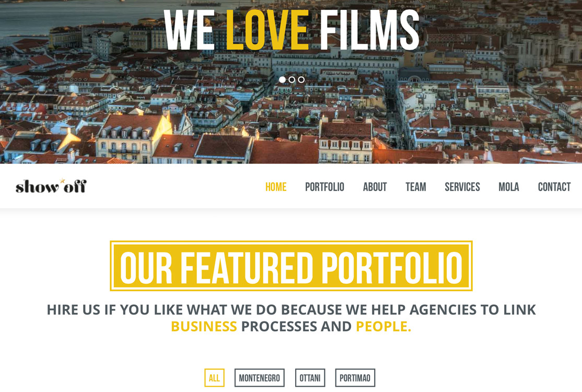Screen dimensions: 582x392
Task: Click the yellow Business word in tagline
Action: tap(204, 326)
